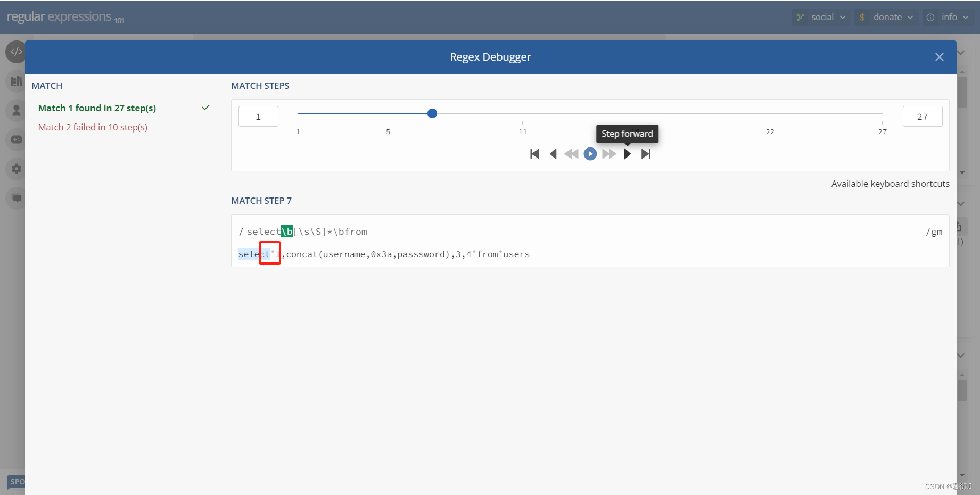Step forward one match step
Viewport: 980px width, 495px height.
628,154
